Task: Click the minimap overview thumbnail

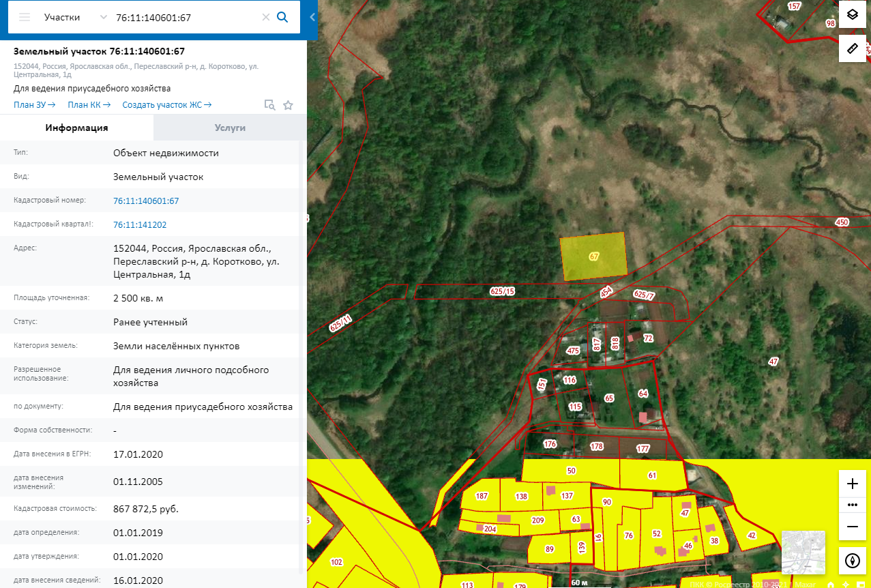Action: [803, 552]
